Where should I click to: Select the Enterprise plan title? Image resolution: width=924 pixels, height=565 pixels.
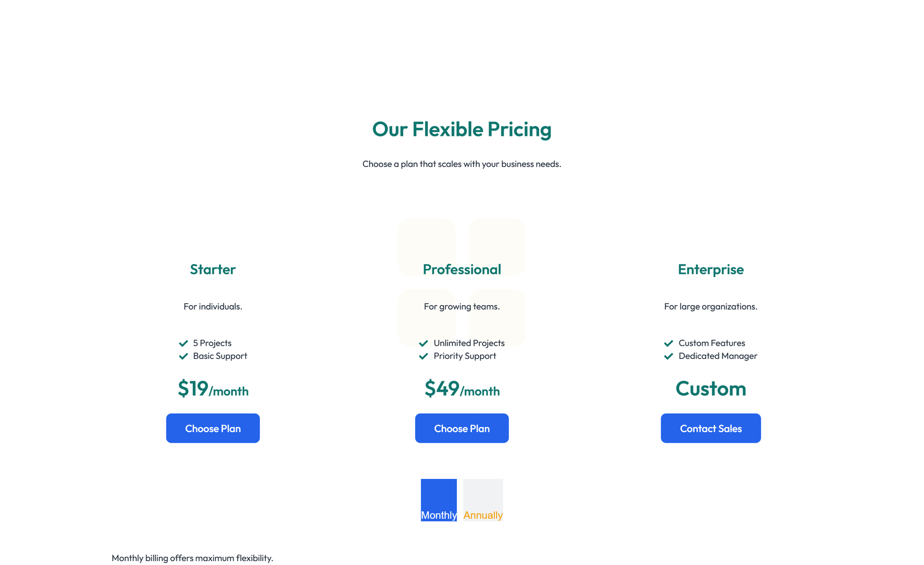coord(710,269)
